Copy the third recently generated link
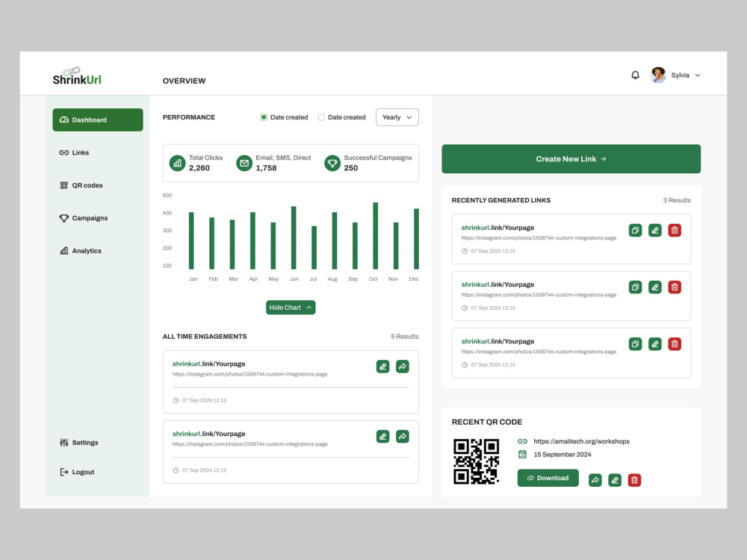The width and height of the screenshot is (747, 560). [635, 343]
